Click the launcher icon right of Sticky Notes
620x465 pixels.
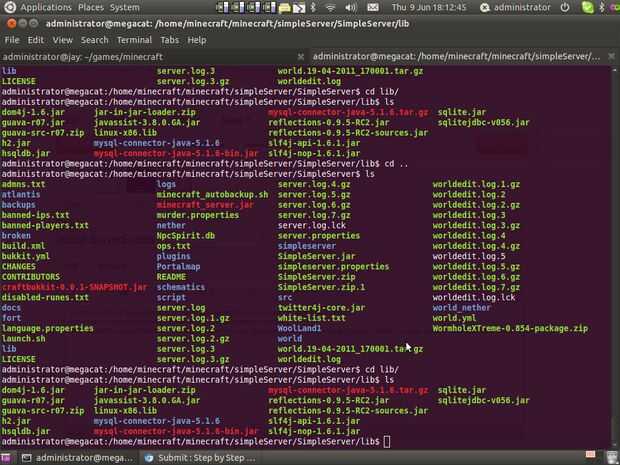[x=299, y=7]
